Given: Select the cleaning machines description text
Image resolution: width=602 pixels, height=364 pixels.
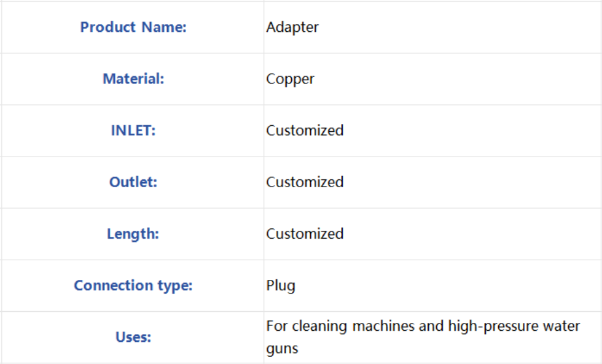Looking at the screenshot, I should coord(423,337).
